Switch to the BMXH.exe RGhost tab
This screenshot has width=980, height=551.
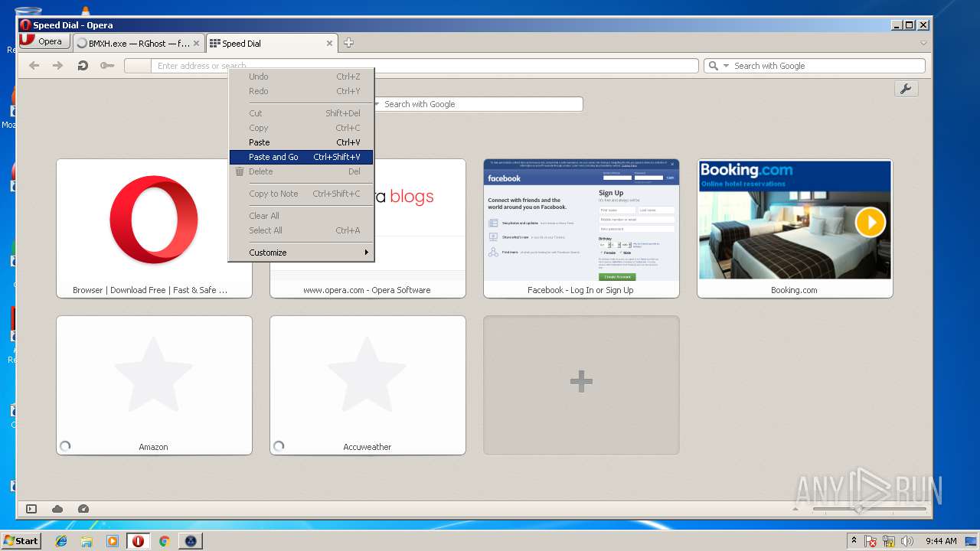139,44
